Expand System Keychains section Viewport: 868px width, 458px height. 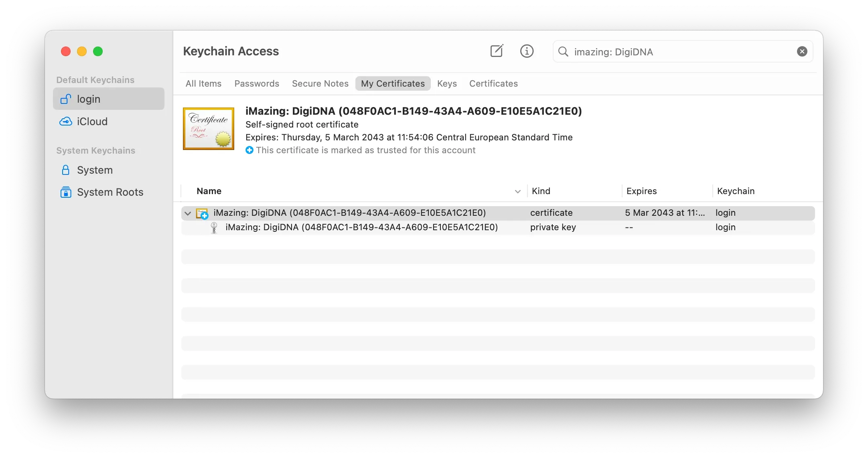coord(95,150)
